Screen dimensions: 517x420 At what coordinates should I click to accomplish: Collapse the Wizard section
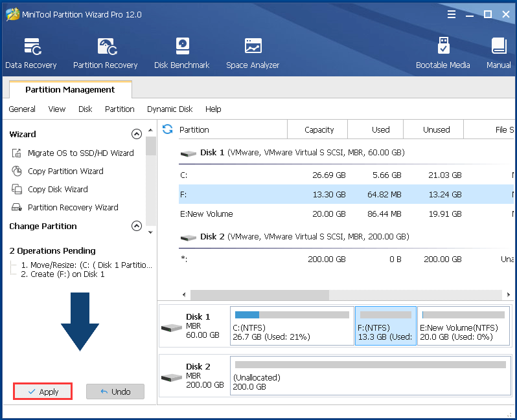[137, 134]
